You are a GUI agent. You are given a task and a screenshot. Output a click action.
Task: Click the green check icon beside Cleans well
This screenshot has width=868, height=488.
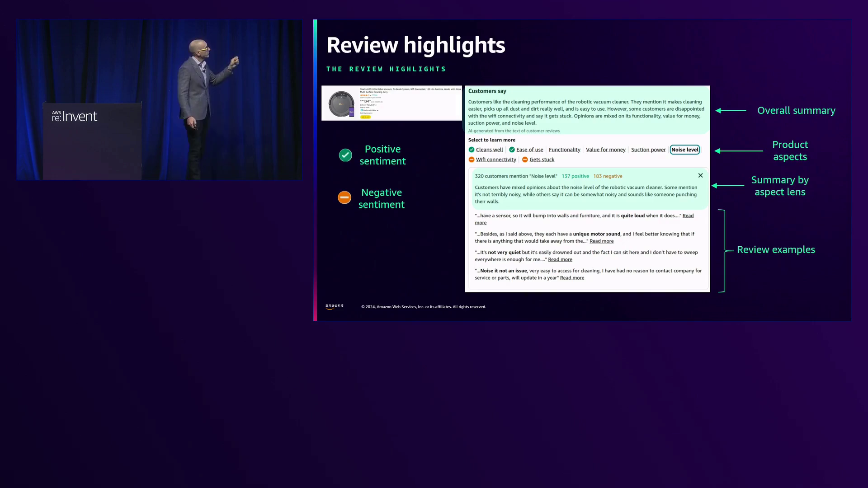tap(472, 150)
